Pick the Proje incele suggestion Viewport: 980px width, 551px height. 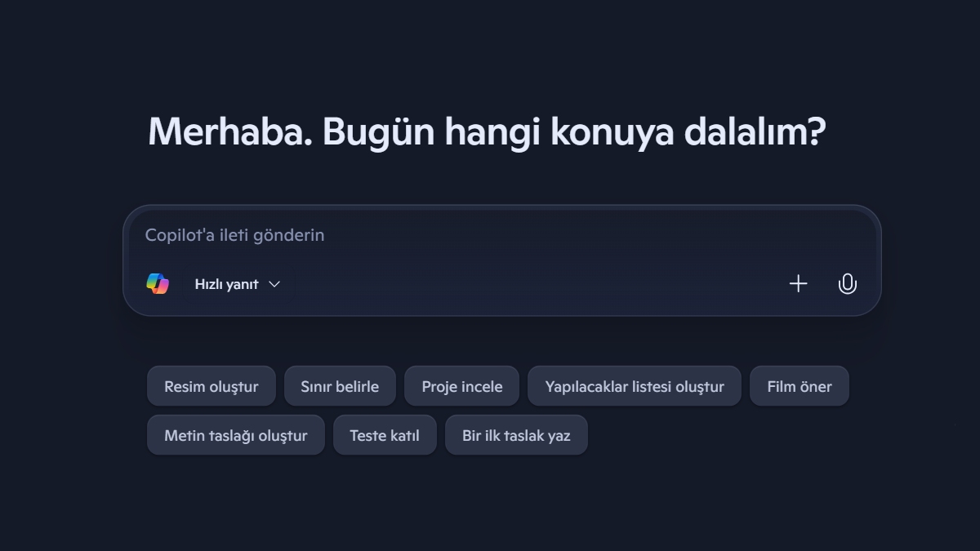click(x=461, y=386)
